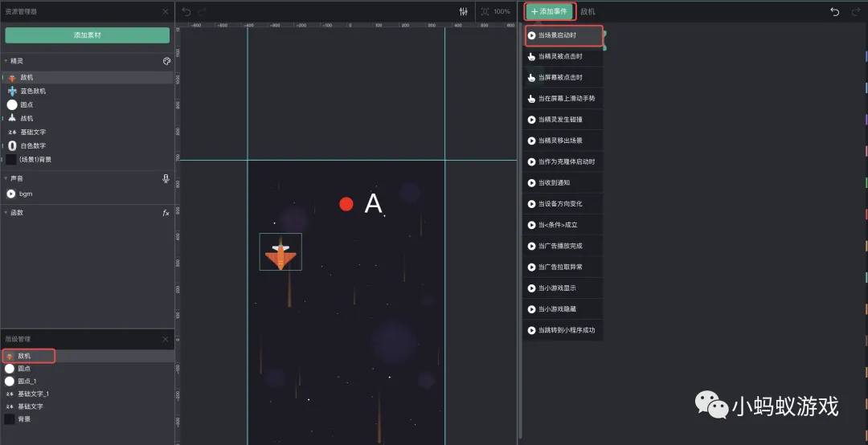The width and height of the screenshot is (868, 445).
Task: Choose the 当<条件>成立 event
Action: coord(563,225)
